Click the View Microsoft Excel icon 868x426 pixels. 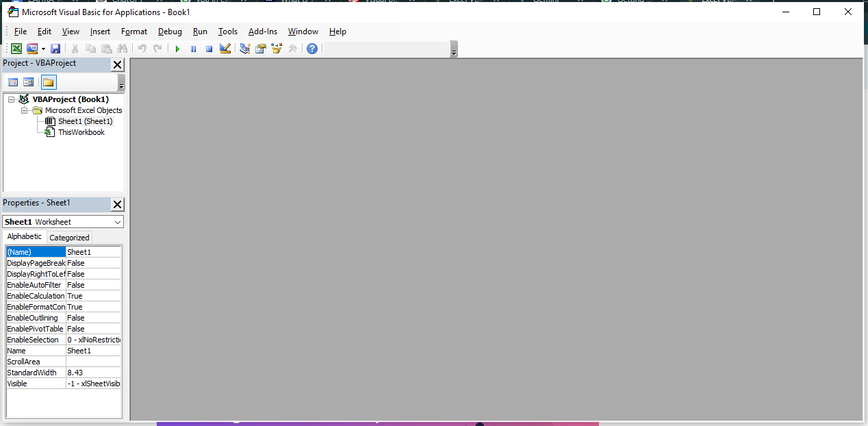click(x=16, y=48)
